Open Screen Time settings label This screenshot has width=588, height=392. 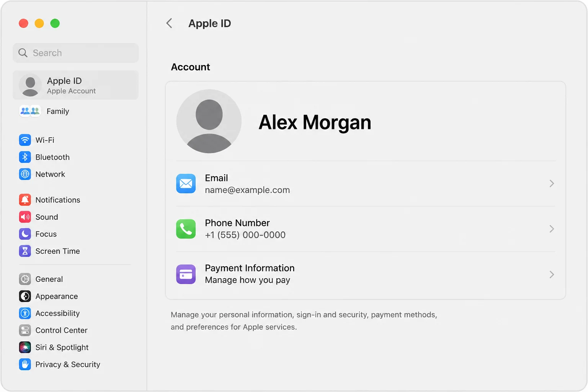pos(58,251)
